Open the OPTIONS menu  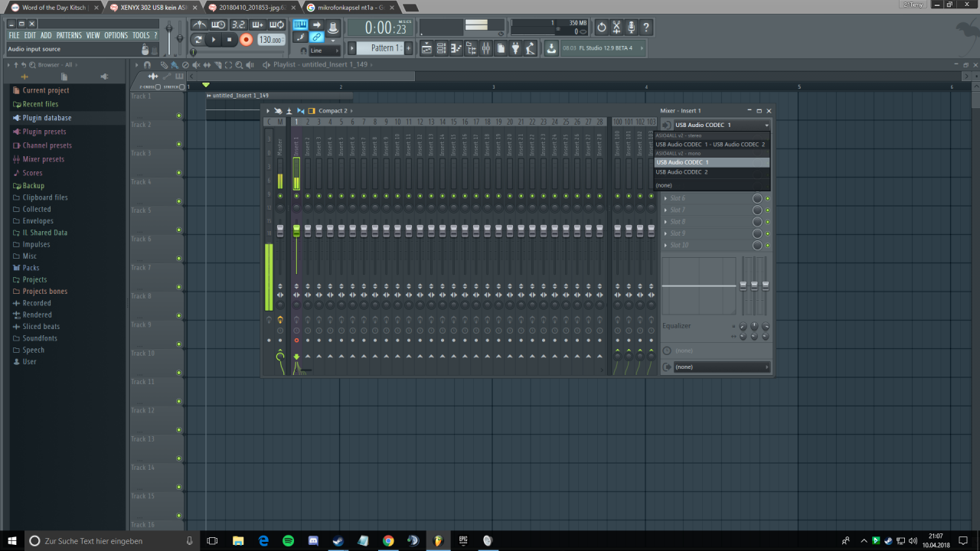click(116, 35)
